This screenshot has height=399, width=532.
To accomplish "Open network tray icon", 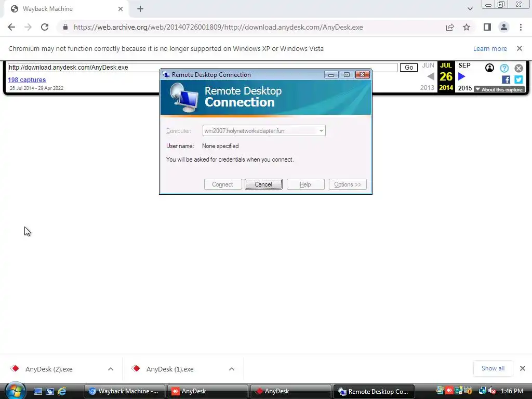I will (482, 391).
